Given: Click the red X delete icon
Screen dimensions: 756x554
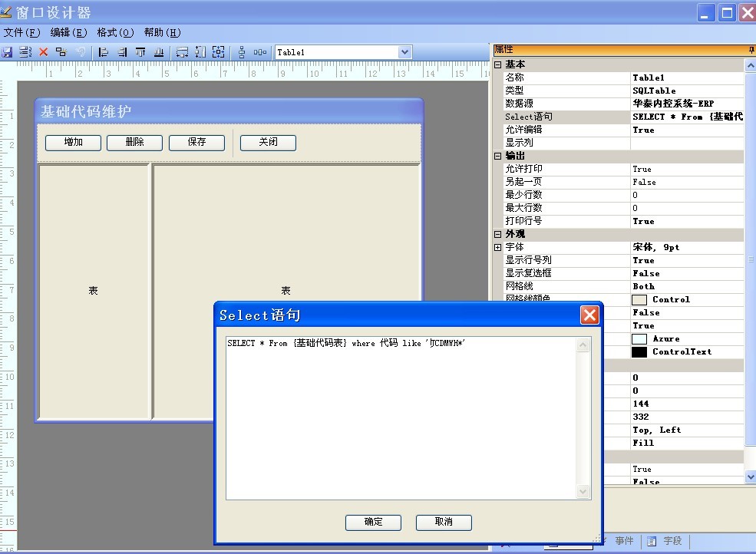Looking at the screenshot, I should tap(43, 52).
